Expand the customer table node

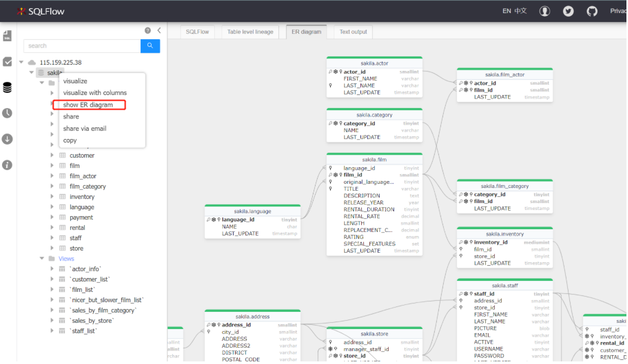click(52, 155)
